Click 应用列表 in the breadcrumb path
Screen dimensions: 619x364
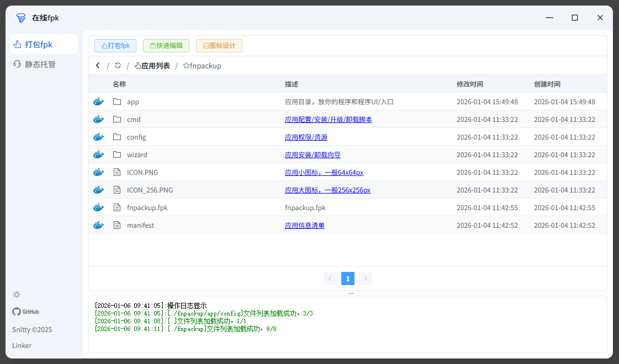tap(152, 66)
